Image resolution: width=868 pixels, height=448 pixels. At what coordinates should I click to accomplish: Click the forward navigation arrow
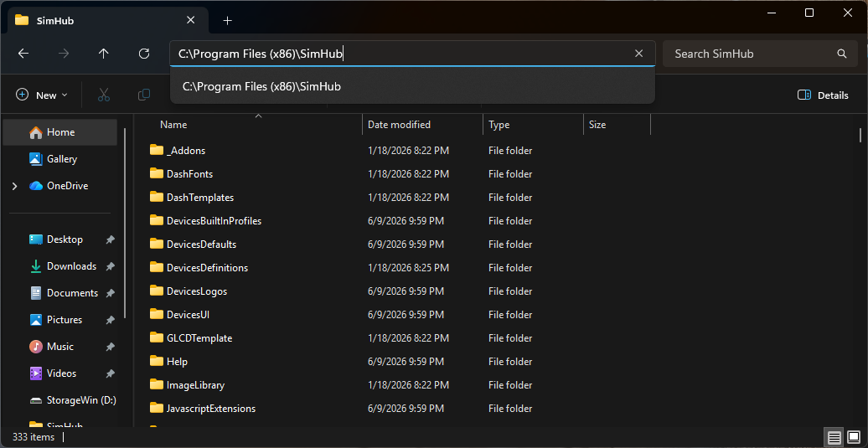[64, 54]
